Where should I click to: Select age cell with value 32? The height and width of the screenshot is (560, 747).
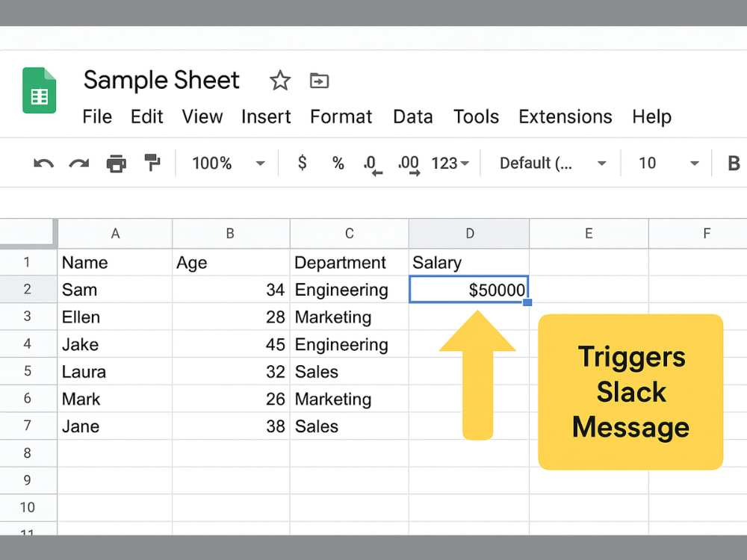point(231,371)
